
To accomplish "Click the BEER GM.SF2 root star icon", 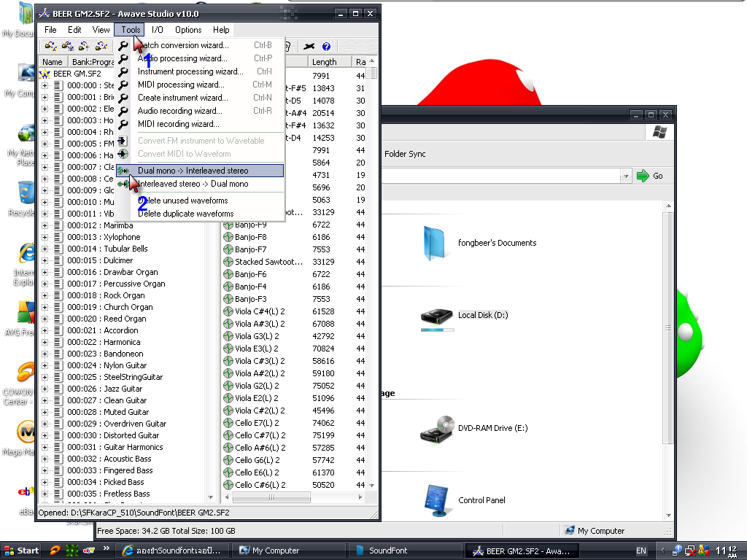I will [44, 74].
